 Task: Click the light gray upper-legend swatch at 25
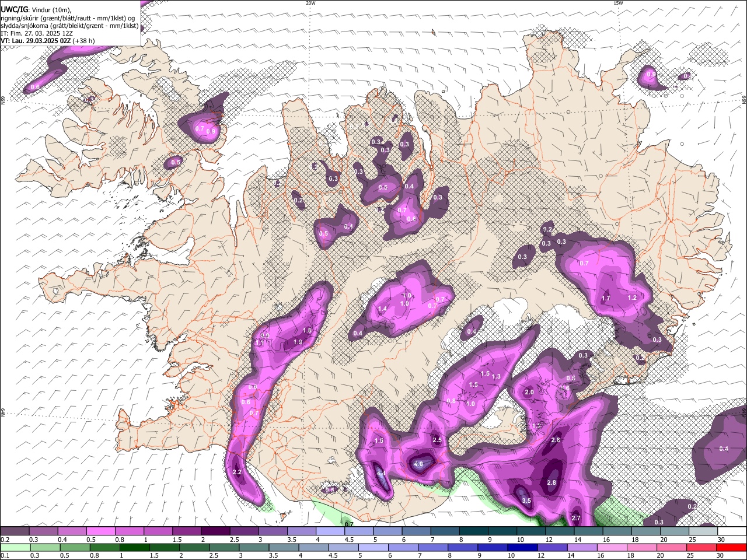[x=703, y=531]
